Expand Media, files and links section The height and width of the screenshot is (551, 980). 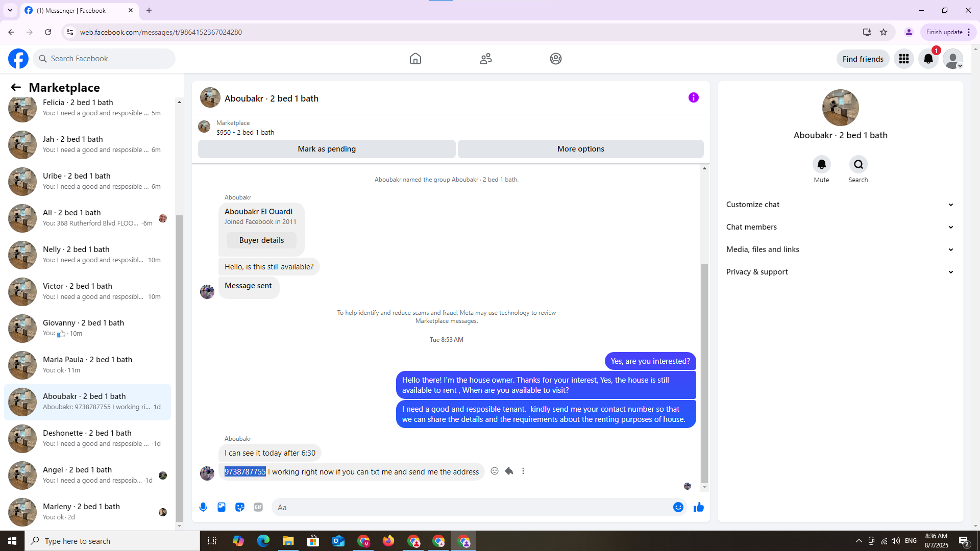tap(840, 249)
